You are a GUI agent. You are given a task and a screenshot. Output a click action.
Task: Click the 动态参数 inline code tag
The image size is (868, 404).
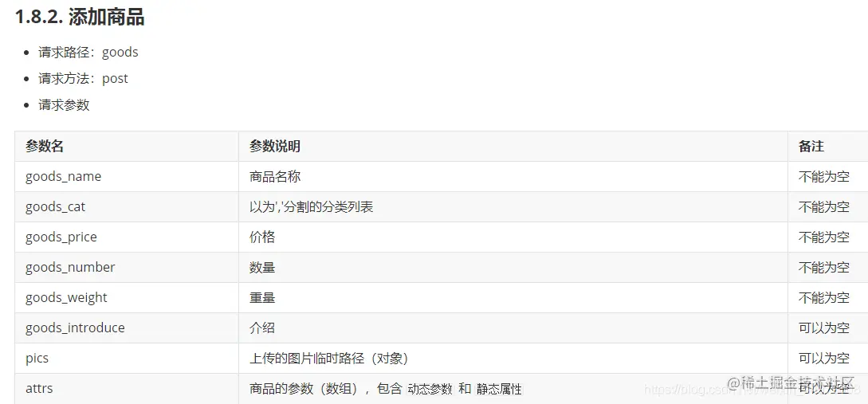(430, 389)
